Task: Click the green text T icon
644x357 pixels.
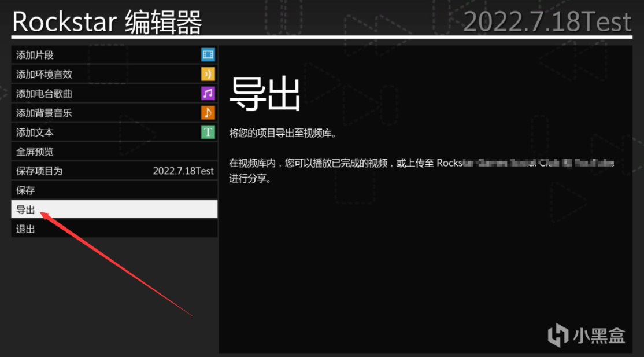Action: 208,132
